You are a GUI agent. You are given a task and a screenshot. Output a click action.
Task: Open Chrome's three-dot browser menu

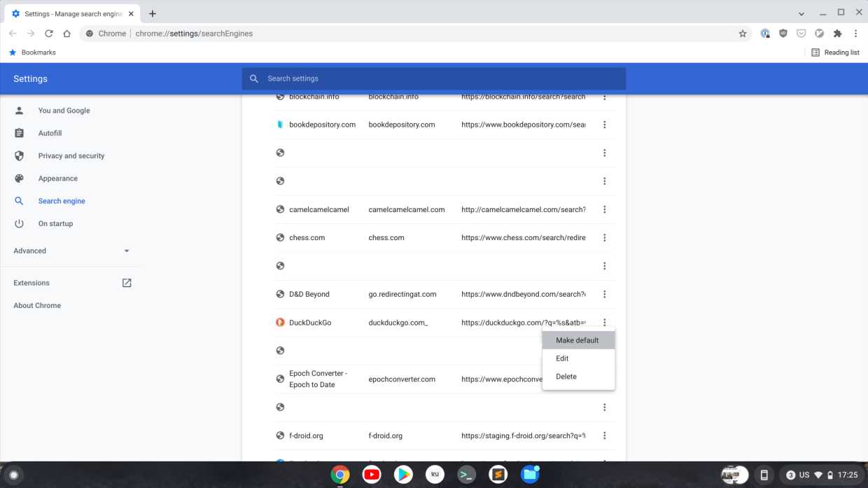[855, 33]
